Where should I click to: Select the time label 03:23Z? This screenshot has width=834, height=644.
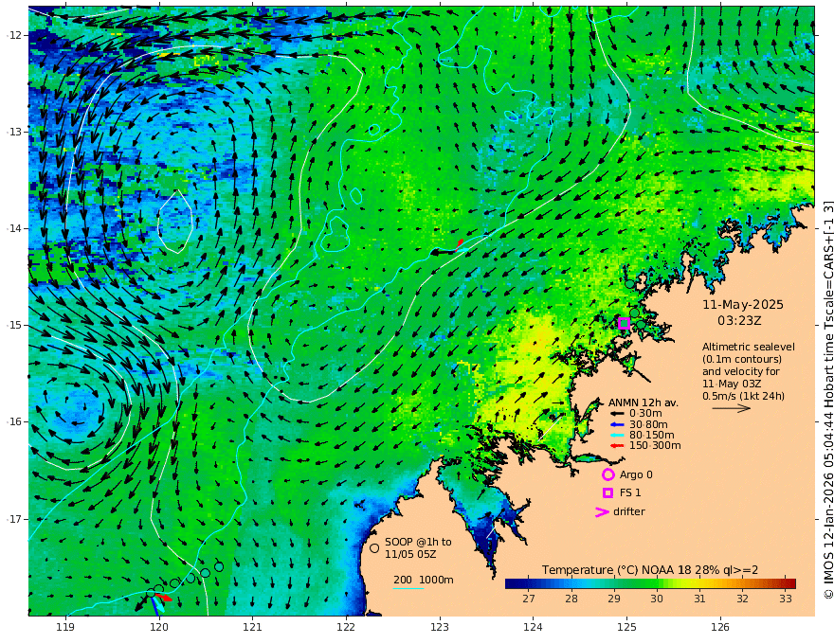pyautogui.click(x=739, y=321)
